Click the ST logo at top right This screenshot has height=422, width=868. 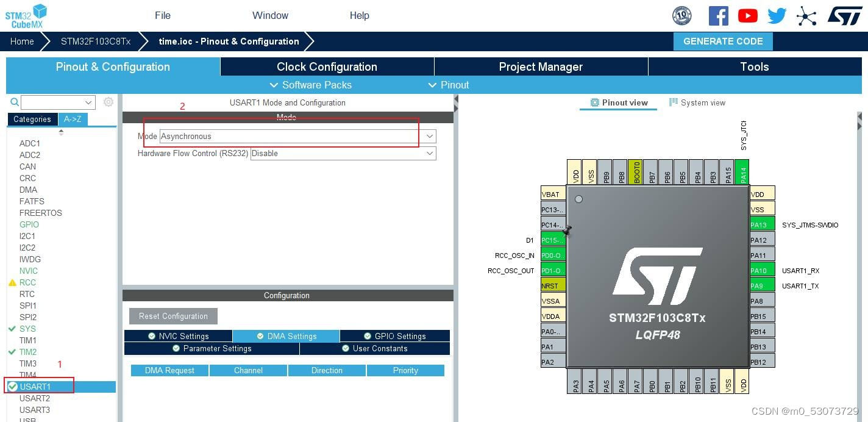(845, 16)
